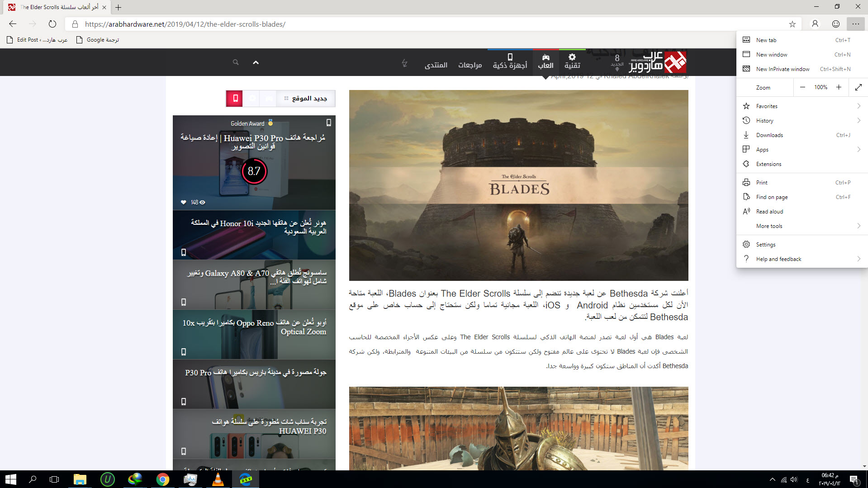Open the Windows Start menu
This screenshot has width=868, height=488.
click(x=11, y=479)
